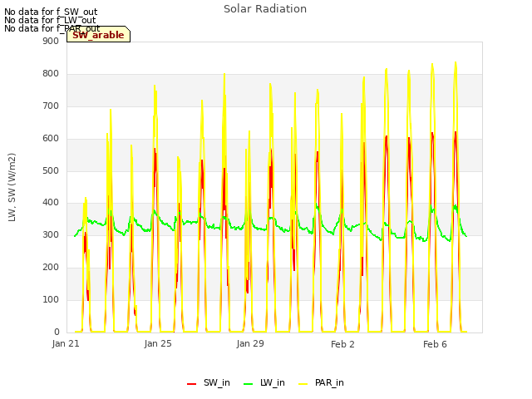Screen dimensions: 532x399
Task: Click the 700 y-axis tick label
Action: click(x=51, y=106)
